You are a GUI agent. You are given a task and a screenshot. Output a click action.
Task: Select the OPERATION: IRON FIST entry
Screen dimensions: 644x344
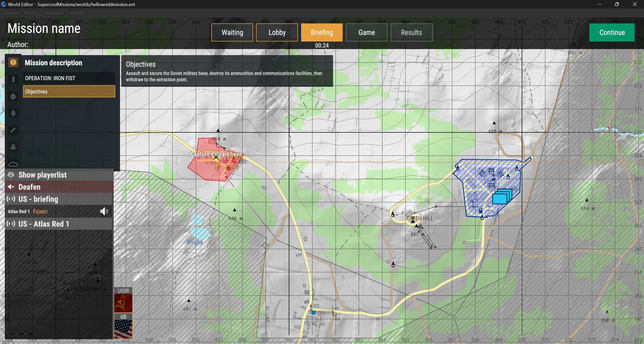(x=69, y=78)
